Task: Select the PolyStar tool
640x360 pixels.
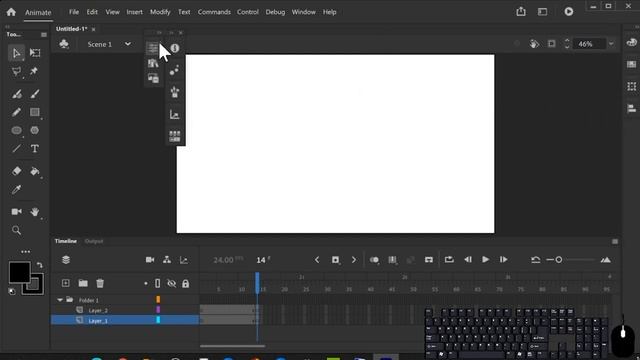Action: tap(35, 130)
